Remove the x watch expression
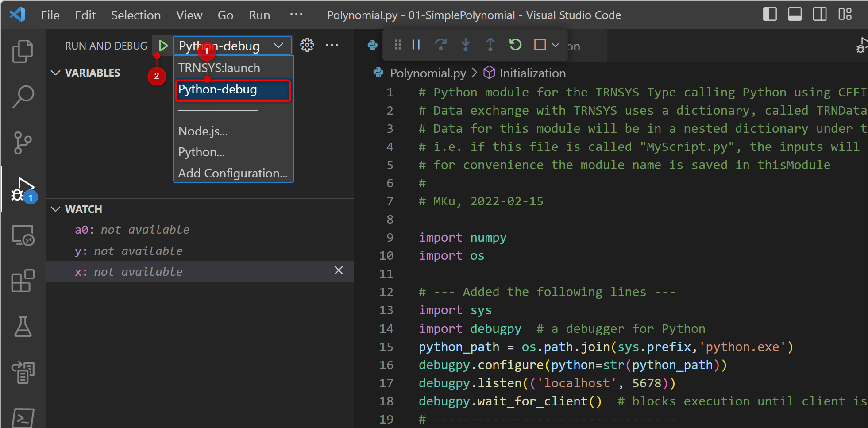 pos(339,270)
